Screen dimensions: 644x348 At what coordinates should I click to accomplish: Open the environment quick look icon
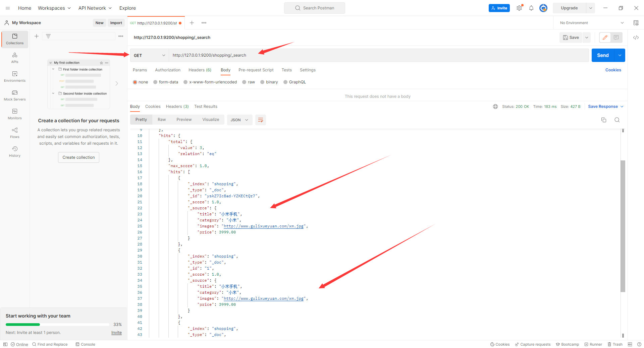636,23
